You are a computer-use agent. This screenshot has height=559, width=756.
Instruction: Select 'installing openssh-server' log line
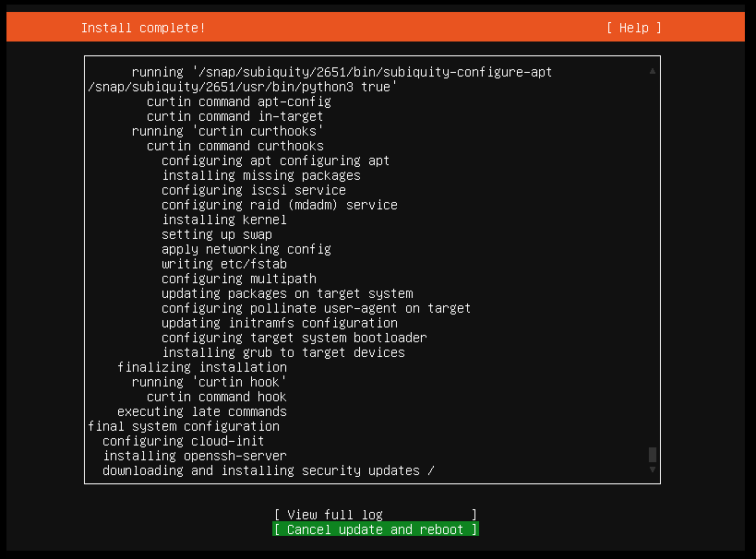(195, 456)
